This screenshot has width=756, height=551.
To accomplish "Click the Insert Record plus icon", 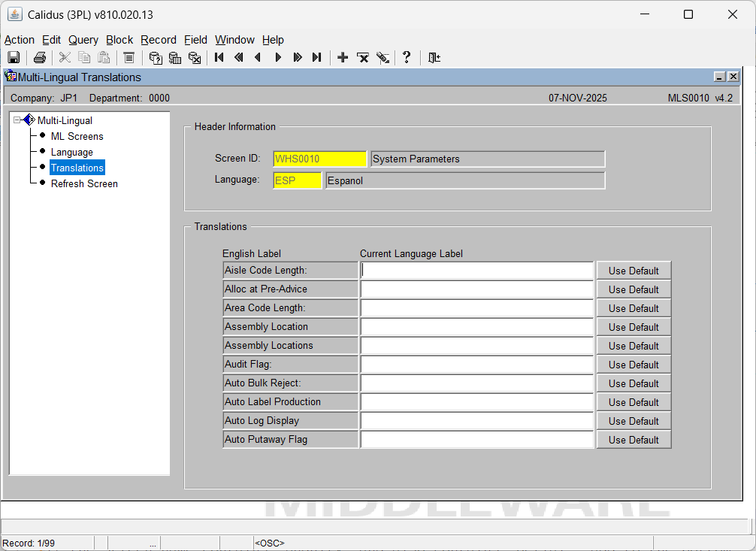I will pyautogui.click(x=343, y=58).
